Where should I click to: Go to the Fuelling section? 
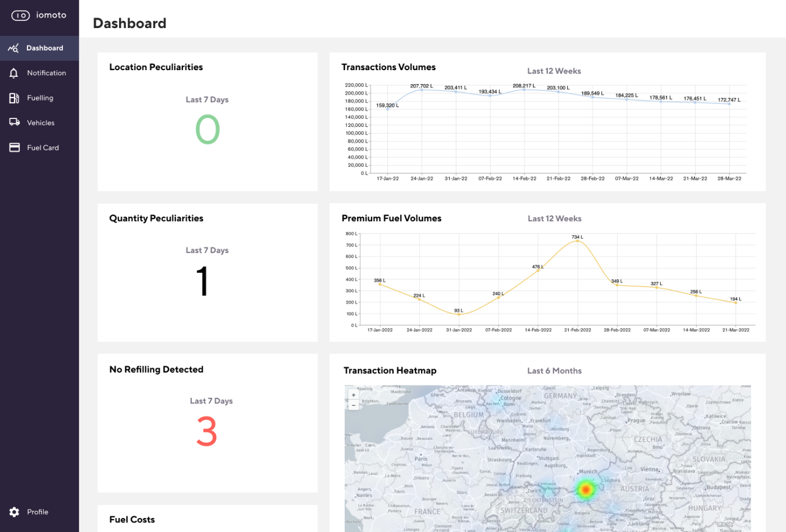[x=39, y=98]
